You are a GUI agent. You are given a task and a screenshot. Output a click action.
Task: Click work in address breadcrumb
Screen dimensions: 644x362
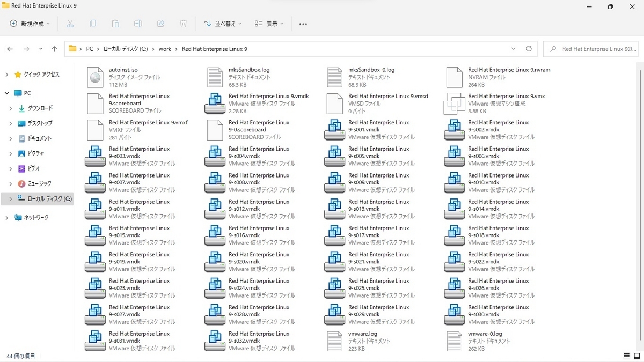[165, 49]
